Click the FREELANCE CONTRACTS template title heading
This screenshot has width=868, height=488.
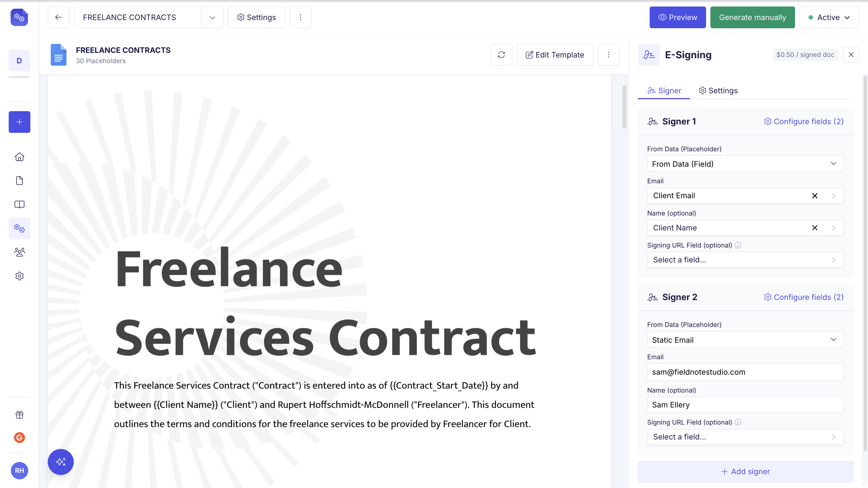(123, 50)
